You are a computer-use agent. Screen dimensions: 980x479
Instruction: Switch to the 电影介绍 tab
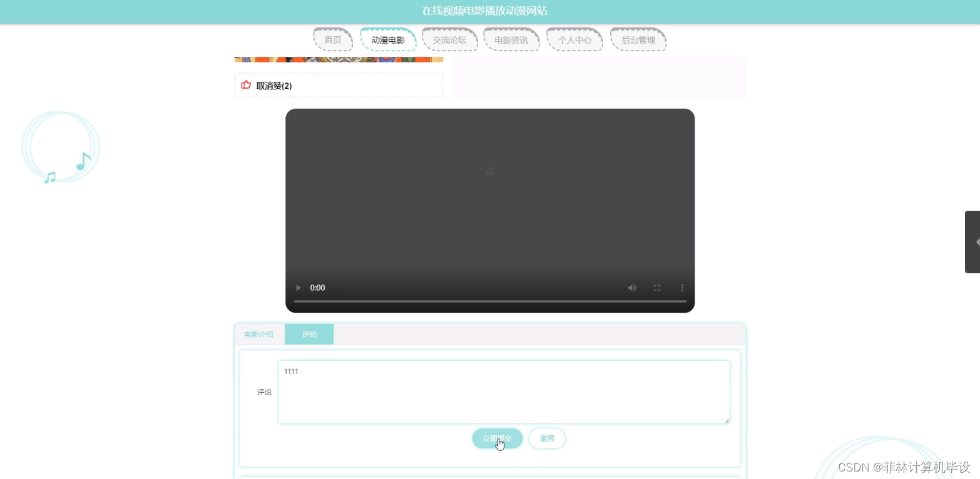coord(259,335)
